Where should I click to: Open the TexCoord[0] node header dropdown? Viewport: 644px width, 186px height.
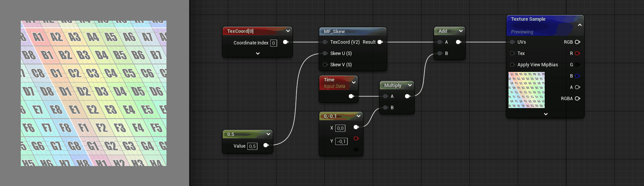288,31
